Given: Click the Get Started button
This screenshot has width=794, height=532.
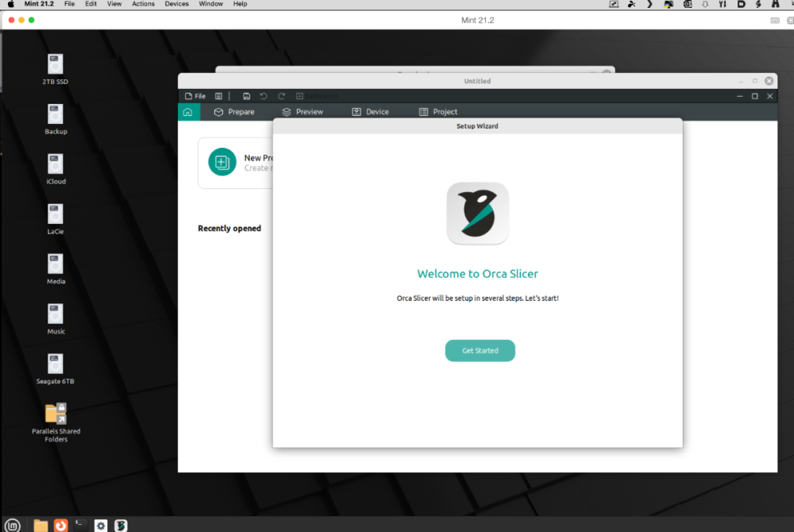Looking at the screenshot, I should point(480,350).
